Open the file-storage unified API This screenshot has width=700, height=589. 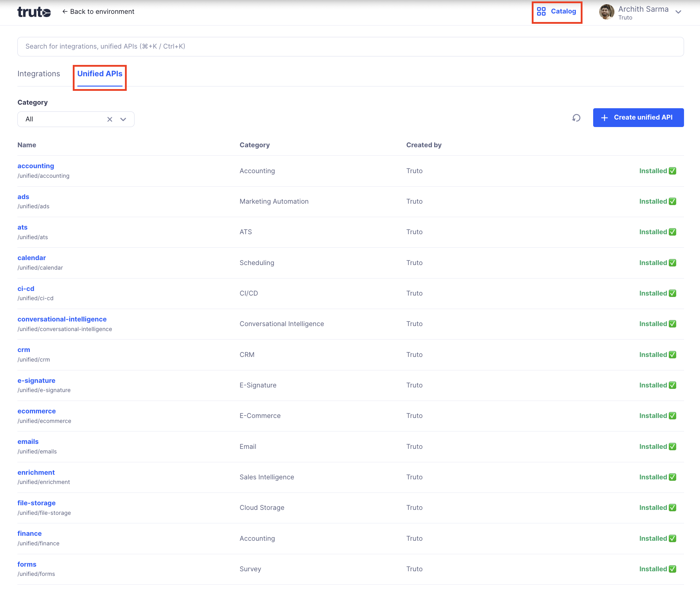click(x=37, y=503)
